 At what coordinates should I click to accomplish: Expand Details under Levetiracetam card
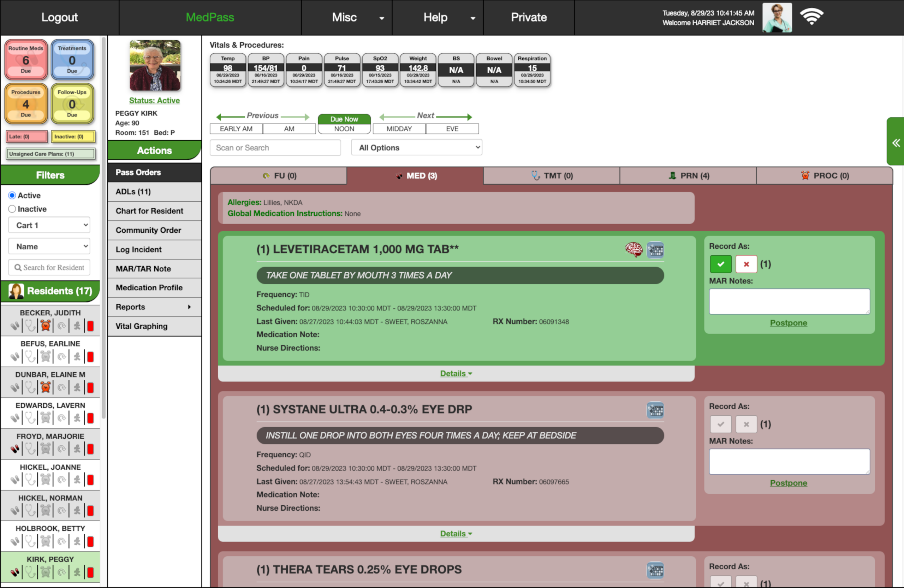(456, 373)
